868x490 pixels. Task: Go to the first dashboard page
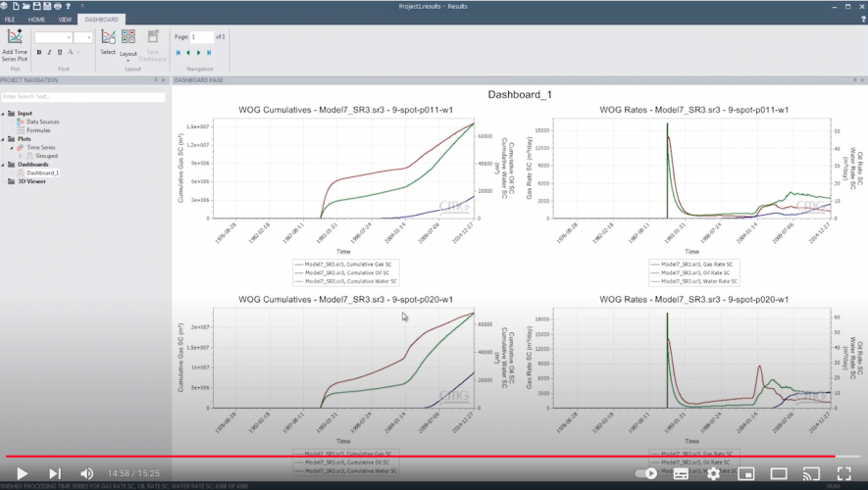pos(179,53)
